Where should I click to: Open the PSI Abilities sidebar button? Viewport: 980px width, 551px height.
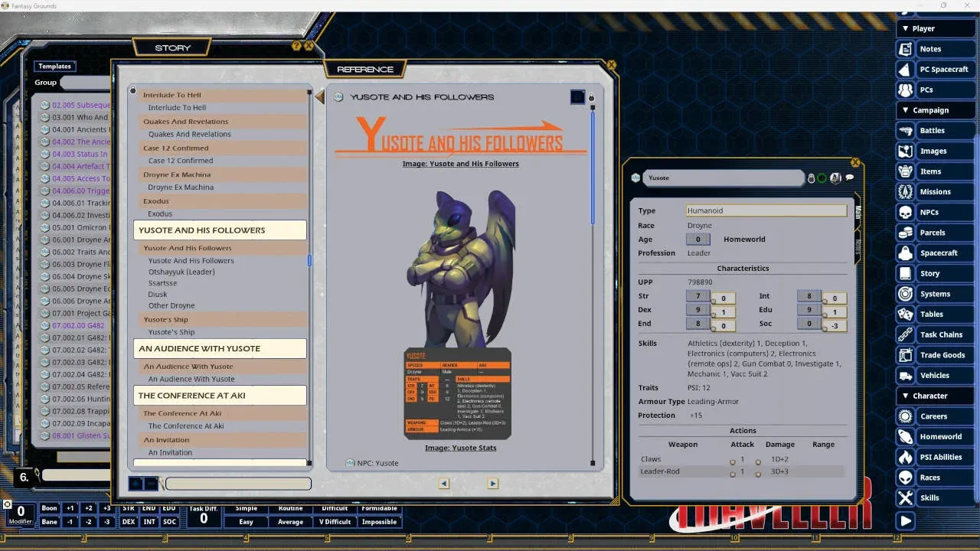coord(936,457)
